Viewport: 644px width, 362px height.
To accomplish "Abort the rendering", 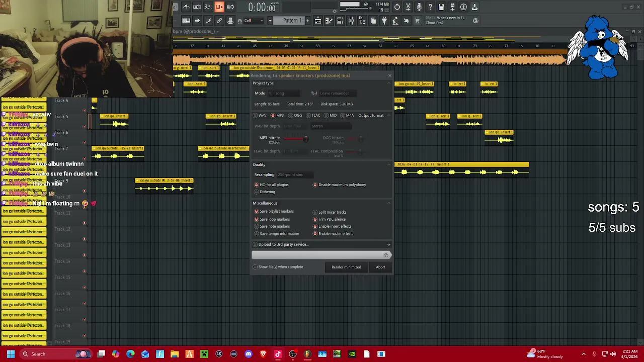I will coord(380,267).
